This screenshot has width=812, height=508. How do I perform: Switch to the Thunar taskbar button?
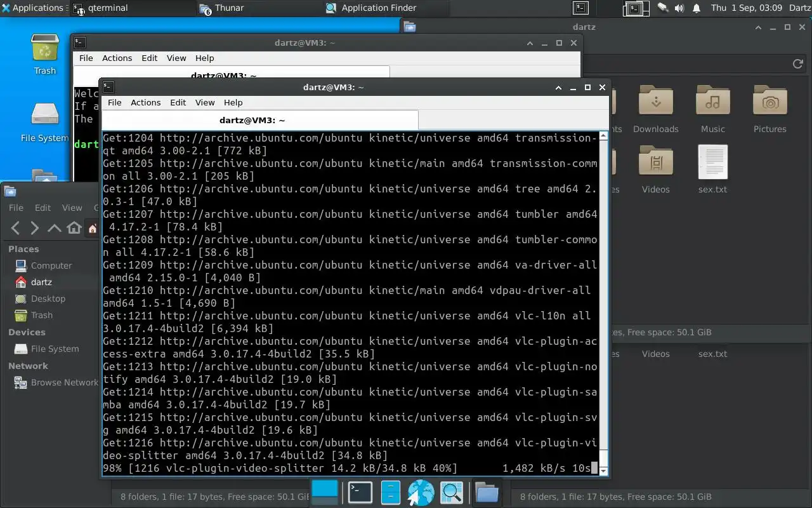click(258, 8)
